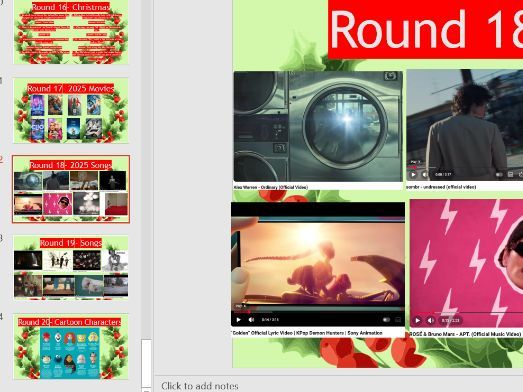Click the play icon in sombr video picture

tap(413, 174)
